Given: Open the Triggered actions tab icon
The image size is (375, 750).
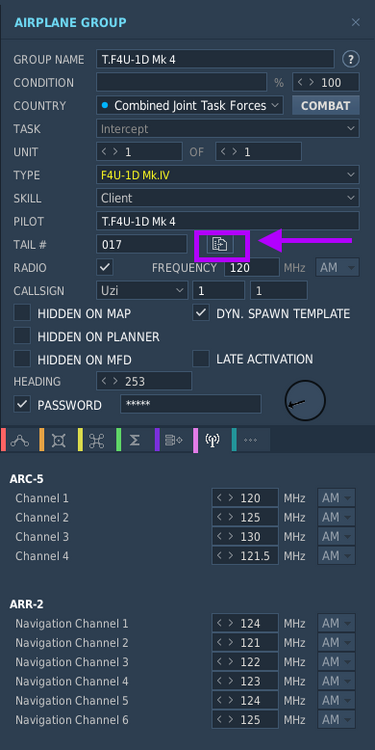Looking at the screenshot, I should pos(174,440).
